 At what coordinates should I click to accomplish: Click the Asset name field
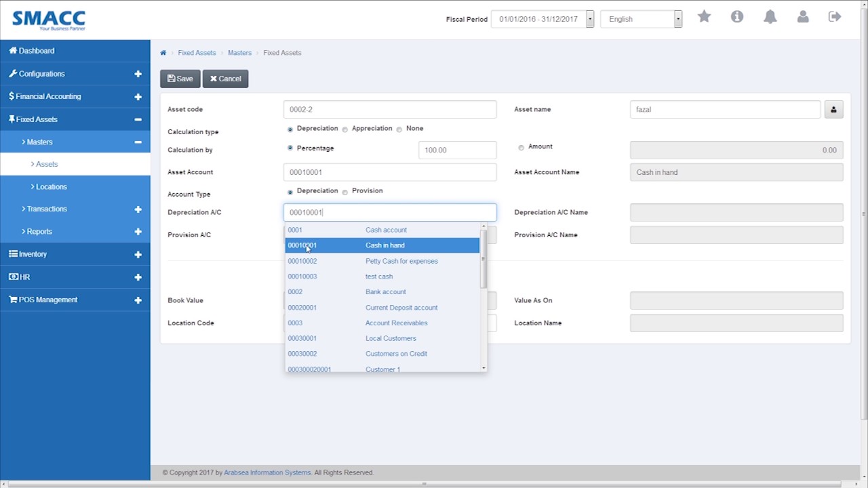[725, 109]
